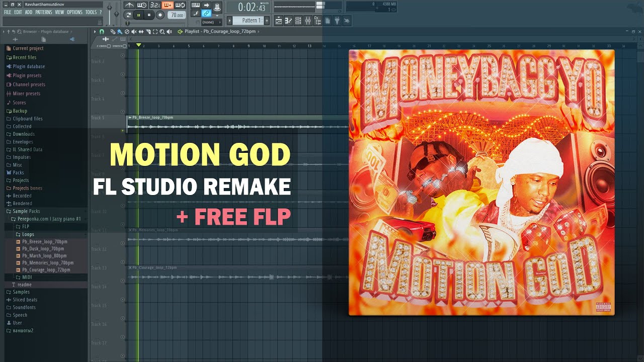Open the (none) dropdown below the link icon

pos(211,22)
